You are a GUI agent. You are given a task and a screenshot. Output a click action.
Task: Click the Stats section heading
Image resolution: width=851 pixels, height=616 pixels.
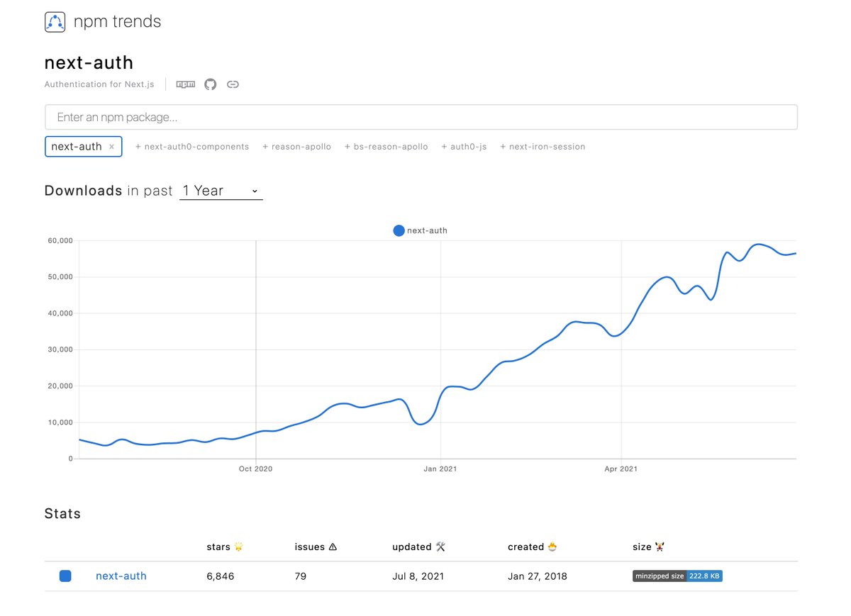coord(62,514)
